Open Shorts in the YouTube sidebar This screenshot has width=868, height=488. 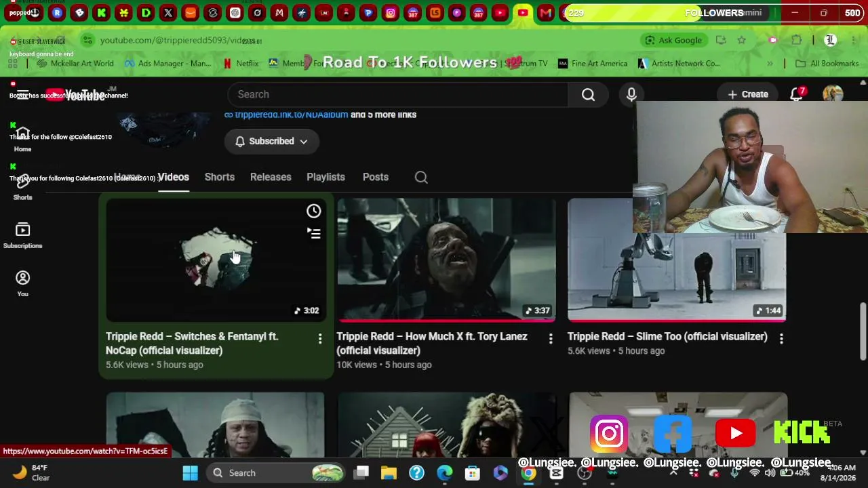[x=22, y=188]
